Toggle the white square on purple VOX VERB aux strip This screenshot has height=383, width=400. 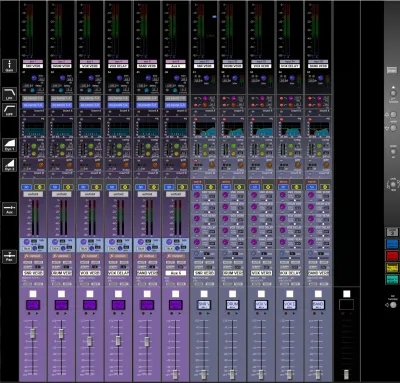point(90,294)
